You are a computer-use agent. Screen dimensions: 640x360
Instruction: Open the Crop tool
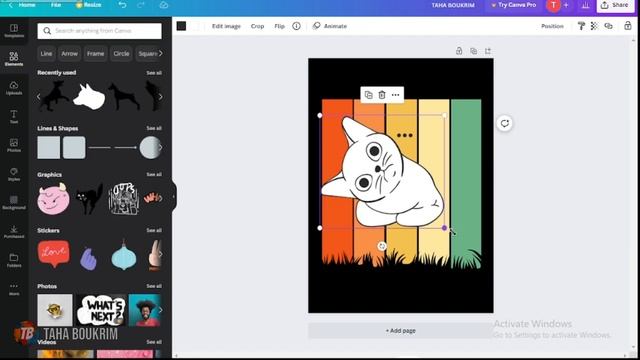coord(257,26)
